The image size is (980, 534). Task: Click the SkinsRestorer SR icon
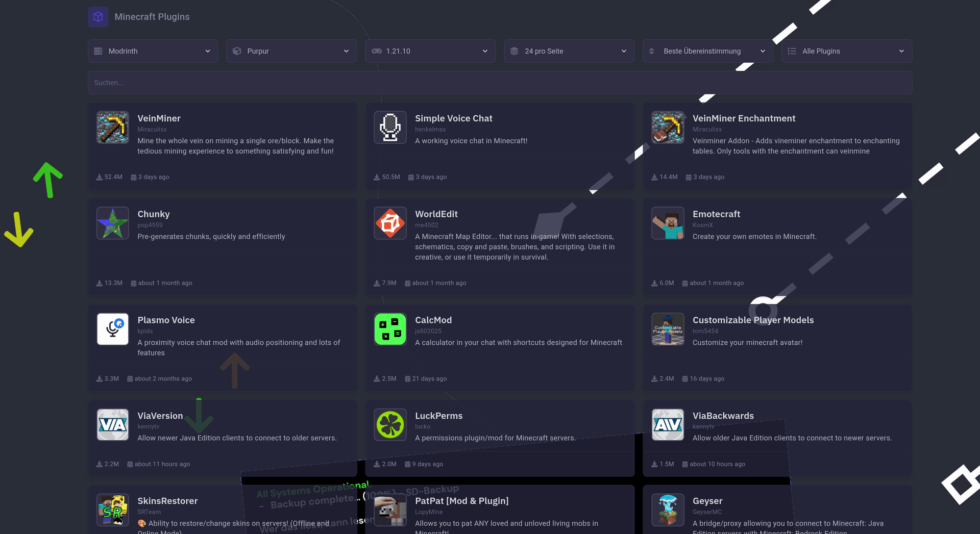113,510
